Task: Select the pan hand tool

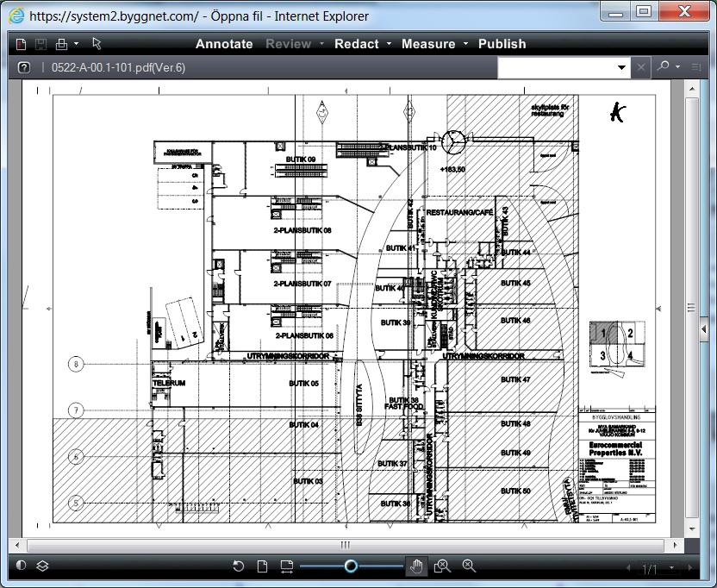Action: tap(416, 566)
